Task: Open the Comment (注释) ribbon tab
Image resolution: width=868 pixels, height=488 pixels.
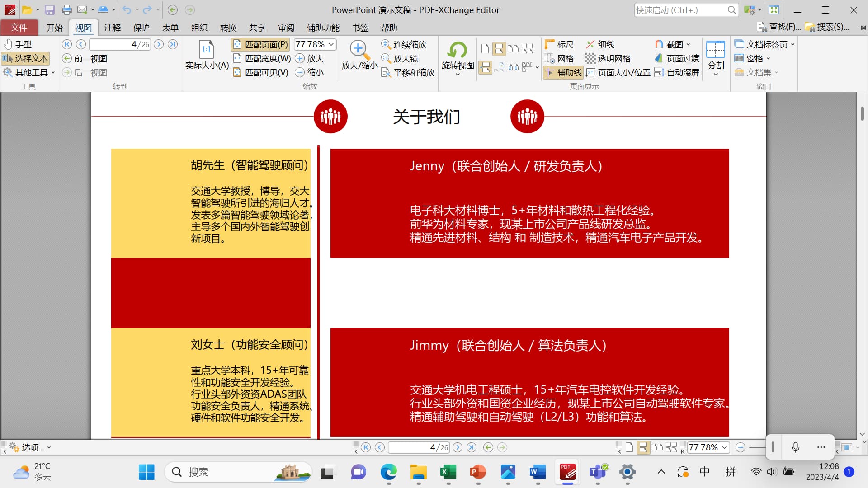Action: 112,28
